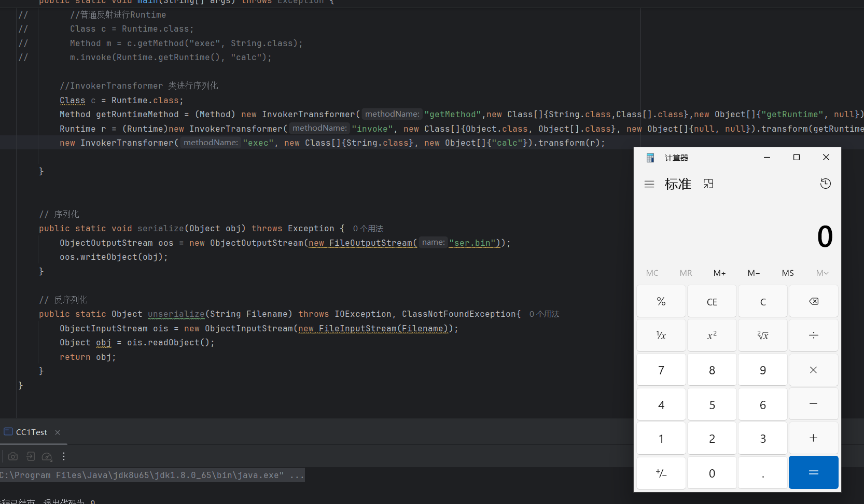This screenshot has width=864, height=504.
Task: Close the Calculator window
Action: (x=826, y=157)
